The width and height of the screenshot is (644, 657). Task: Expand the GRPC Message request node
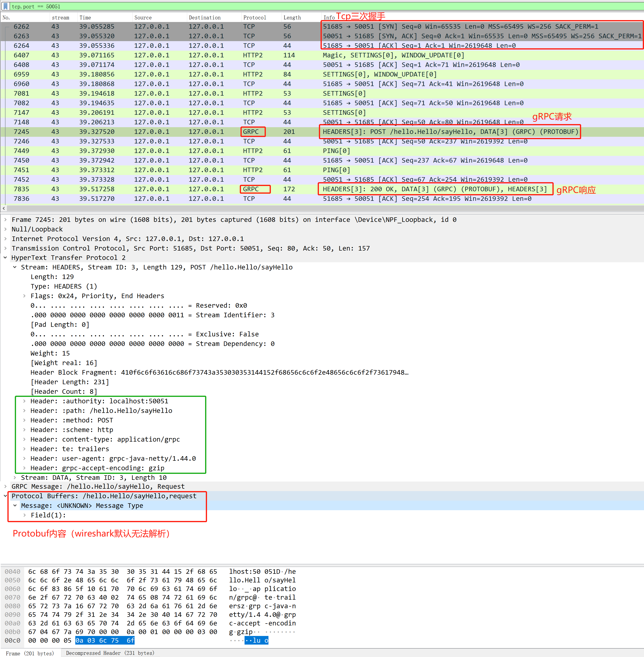(5, 487)
